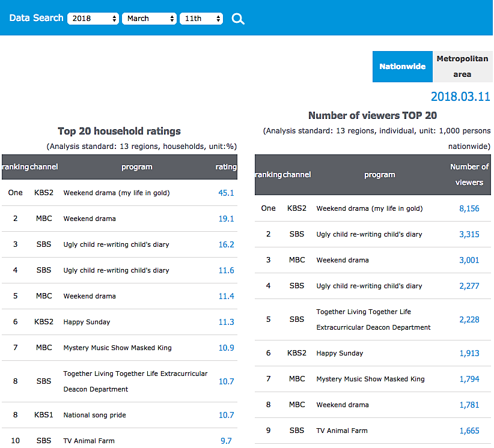Click 'Top 20 household ratings' heading
The width and height of the screenshot is (494, 448).
119,131
